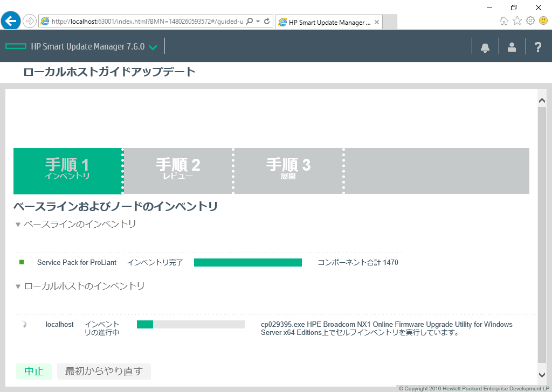Open Favorites with the star icon
Screen dimensions: 552x392
click(517, 21)
